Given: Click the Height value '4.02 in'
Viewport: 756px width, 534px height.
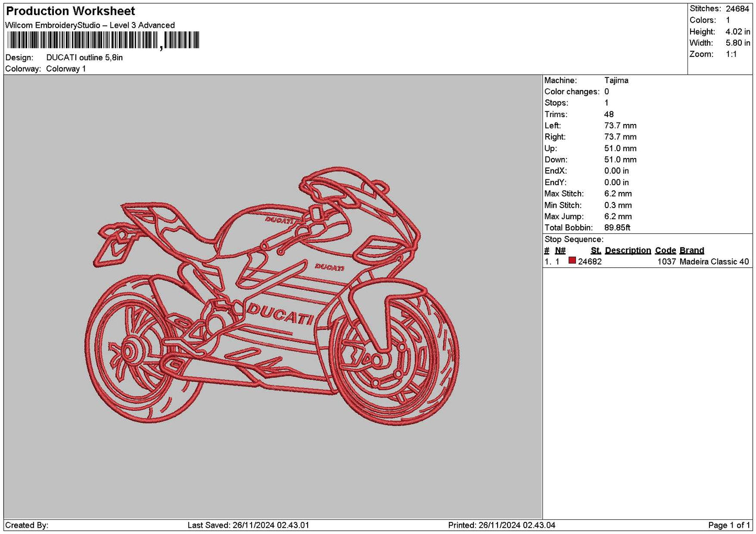Looking at the screenshot, I should (x=738, y=32).
